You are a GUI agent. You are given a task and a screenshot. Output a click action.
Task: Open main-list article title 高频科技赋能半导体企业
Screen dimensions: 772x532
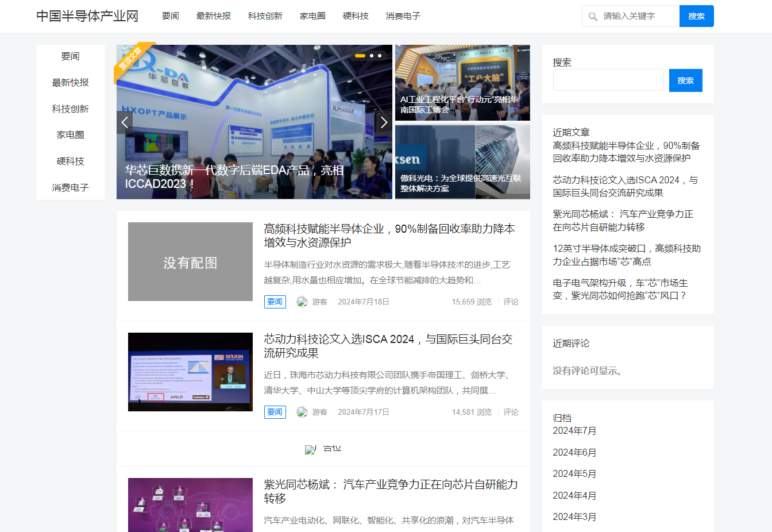coord(389,236)
